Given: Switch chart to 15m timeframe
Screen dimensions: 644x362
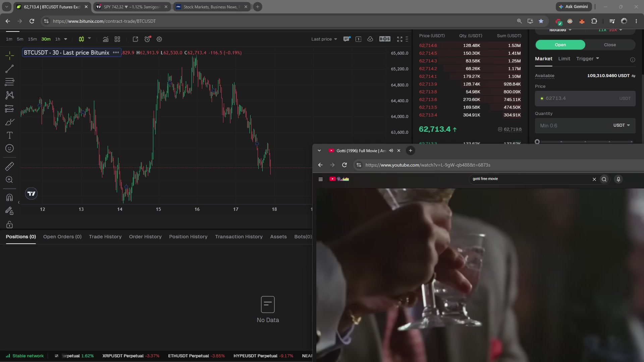Looking at the screenshot, I should pyautogui.click(x=32, y=39).
